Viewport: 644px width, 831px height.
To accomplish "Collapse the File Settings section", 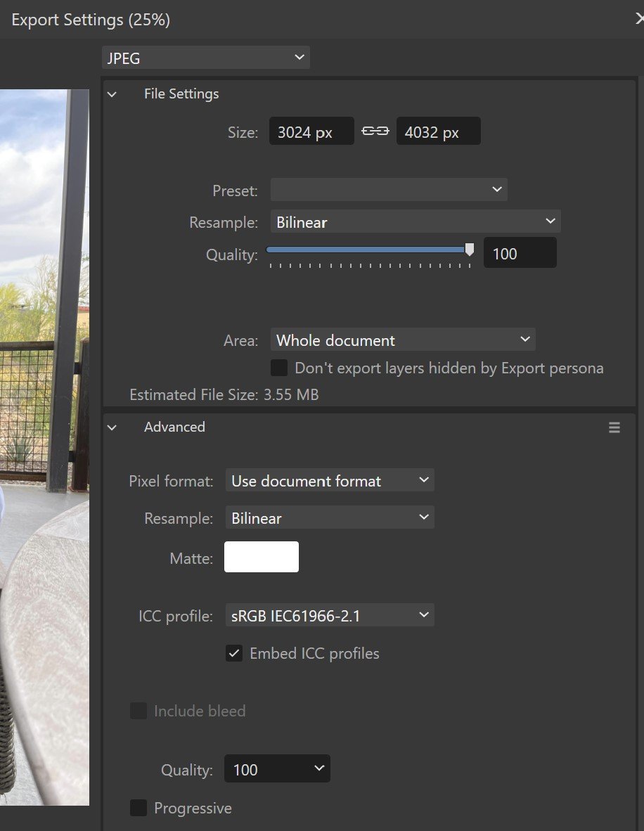I will [x=112, y=94].
